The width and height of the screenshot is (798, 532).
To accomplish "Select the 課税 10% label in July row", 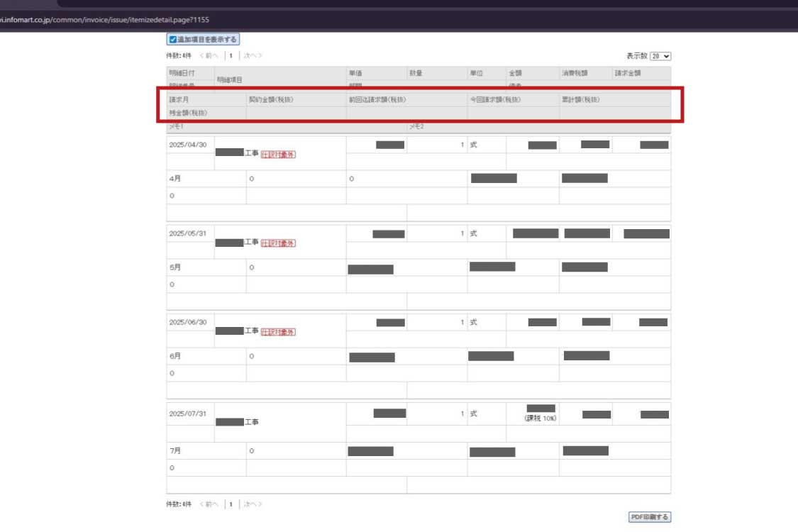I will pyautogui.click(x=541, y=419).
